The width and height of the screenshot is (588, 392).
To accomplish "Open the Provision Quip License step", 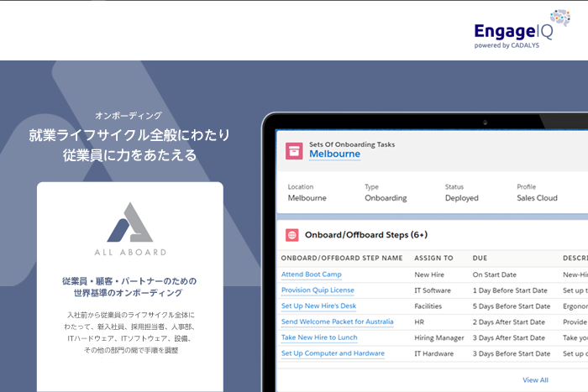I will point(318,290).
